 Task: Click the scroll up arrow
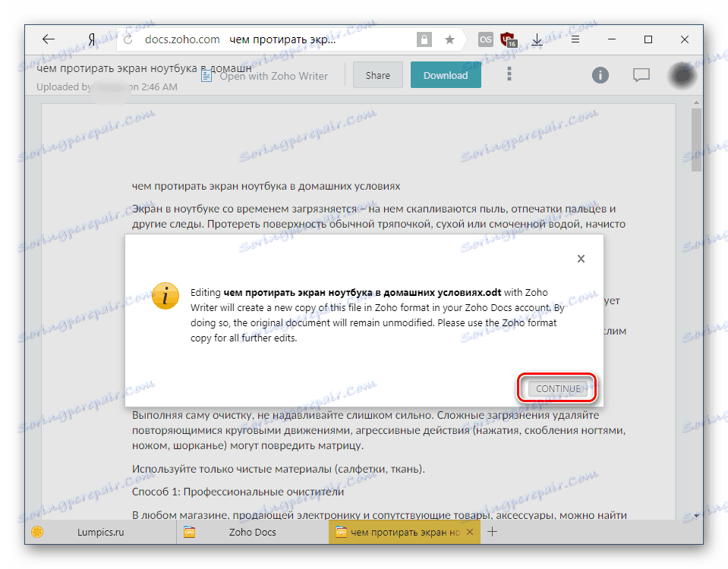click(x=696, y=102)
